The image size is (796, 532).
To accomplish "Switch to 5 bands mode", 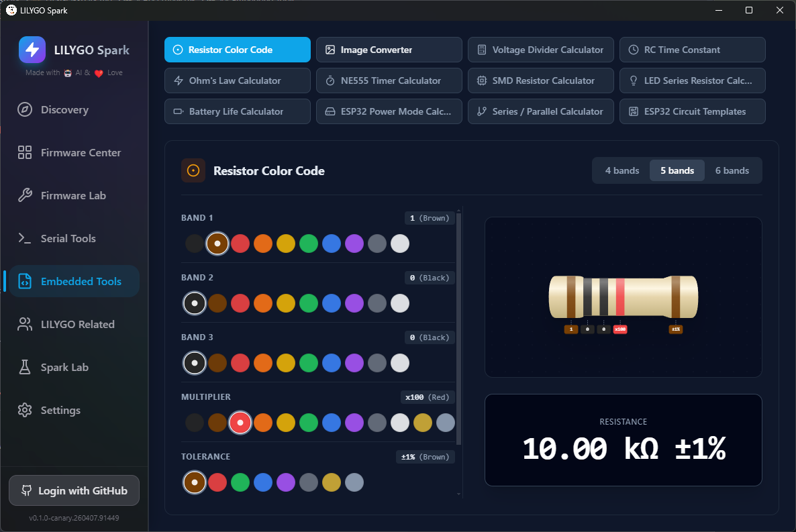I will [x=677, y=170].
